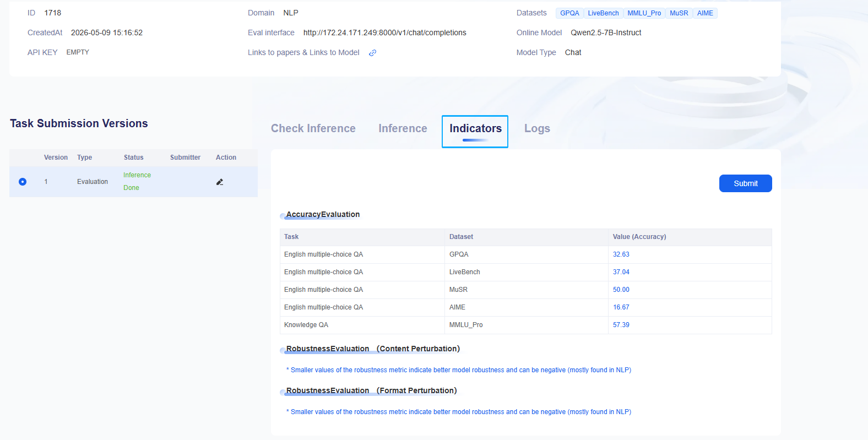
Task: Open the links to papers chain icon
Action: 372,53
